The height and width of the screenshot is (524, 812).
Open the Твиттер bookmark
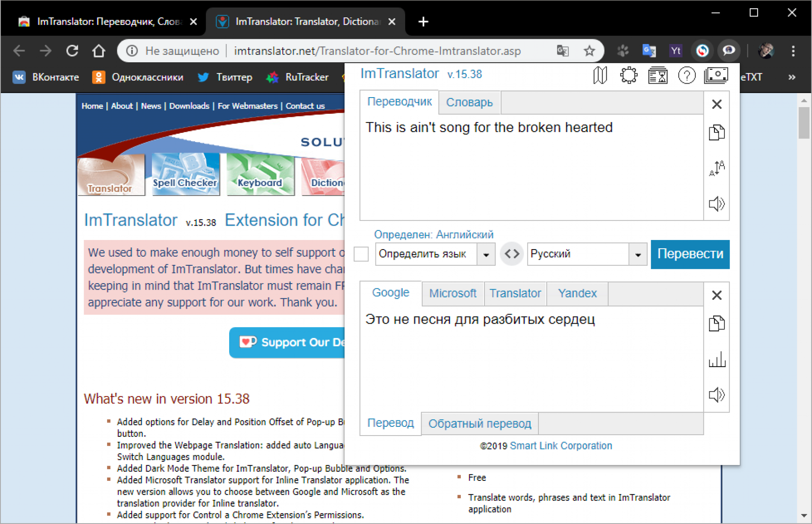click(x=225, y=77)
